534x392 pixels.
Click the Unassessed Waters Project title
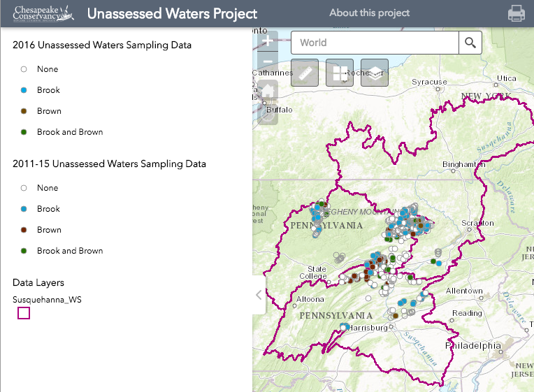pyautogui.click(x=172, y=13)
